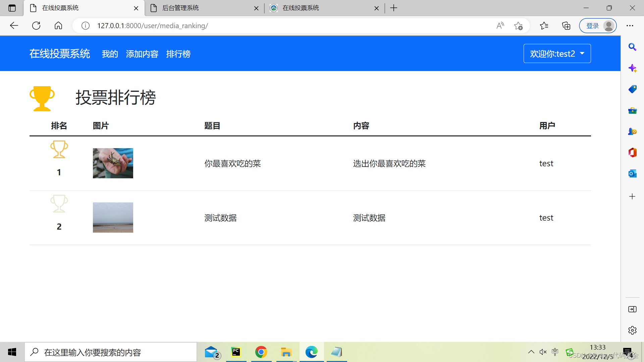Open sidebar Games icon
644x362 pixels.
coord(632,131)
